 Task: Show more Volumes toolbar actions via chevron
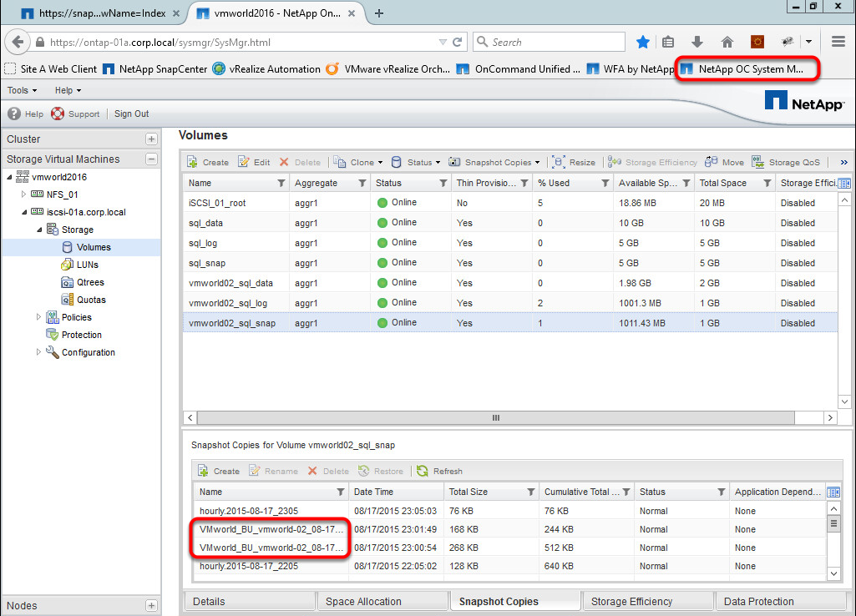pyautogui.click(x=844, y=162)
